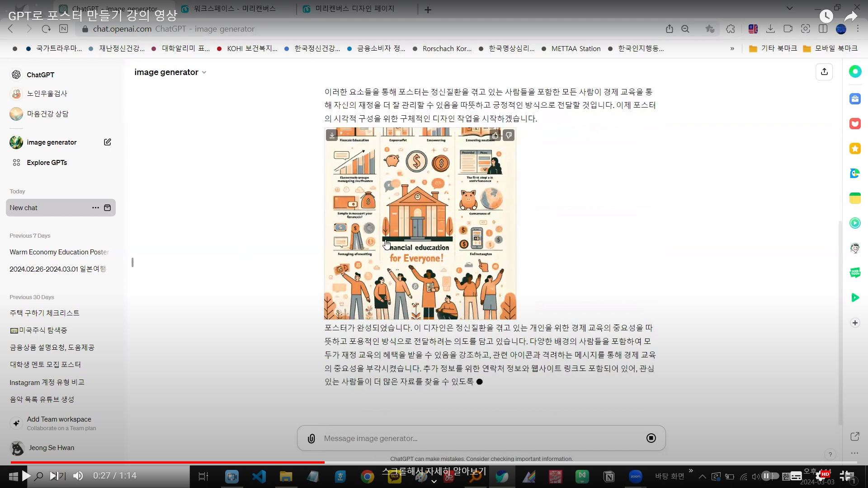Viewport: 868px width, 488px height.
Task: Open Explore GPTs page
Action: [47, 163]
